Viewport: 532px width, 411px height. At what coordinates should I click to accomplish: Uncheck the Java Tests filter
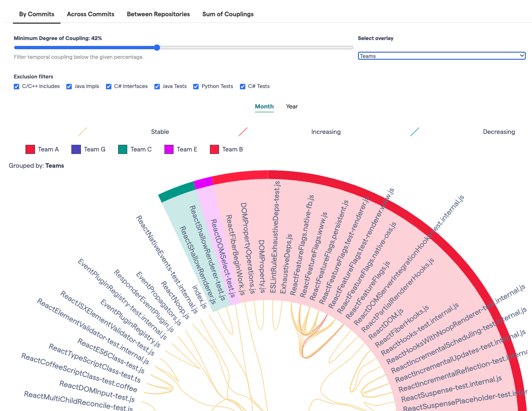tap(157, 86)
